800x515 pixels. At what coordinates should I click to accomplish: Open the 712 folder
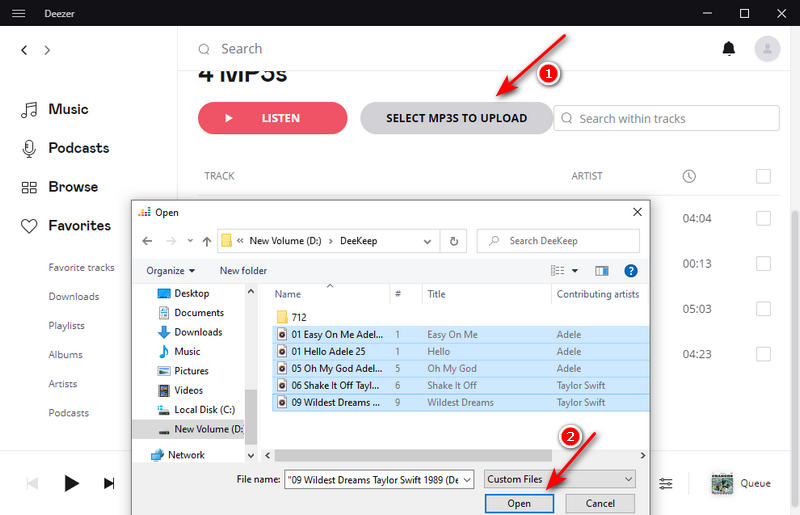pos(292,317)
